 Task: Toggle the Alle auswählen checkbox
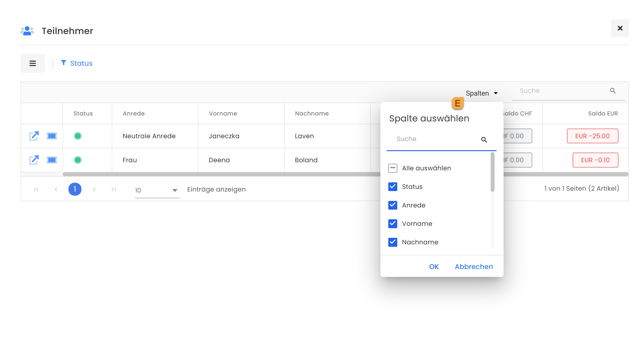(392, 168)
